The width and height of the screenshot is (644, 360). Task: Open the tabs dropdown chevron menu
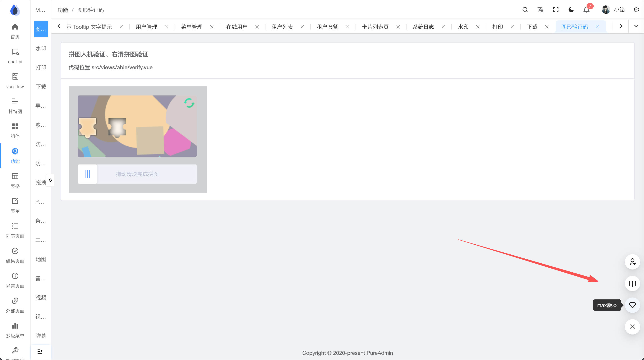click(x=636, y=26)
